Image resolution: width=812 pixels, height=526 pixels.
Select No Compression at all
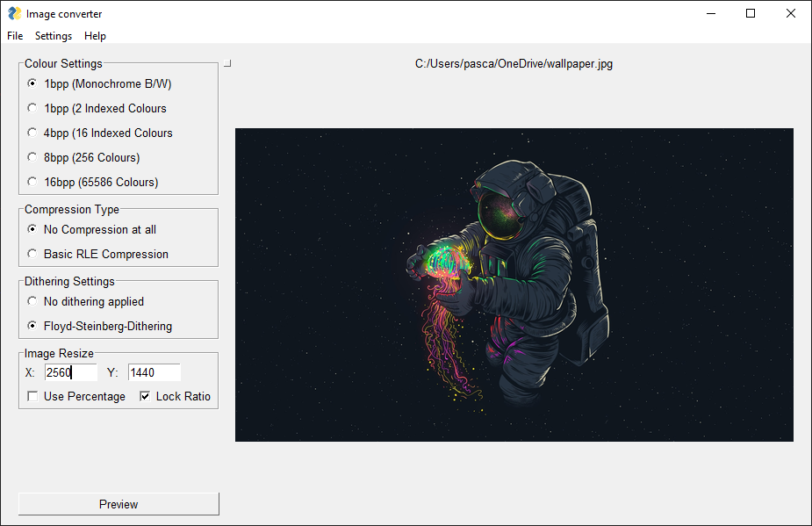click(x=32, y=229)
